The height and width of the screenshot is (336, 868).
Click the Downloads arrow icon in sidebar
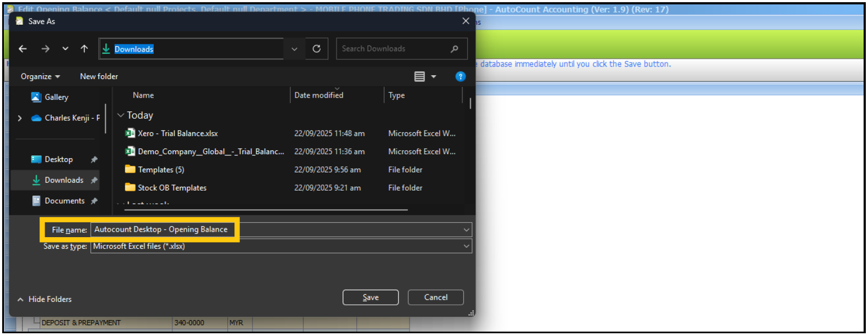click(36, 180)
